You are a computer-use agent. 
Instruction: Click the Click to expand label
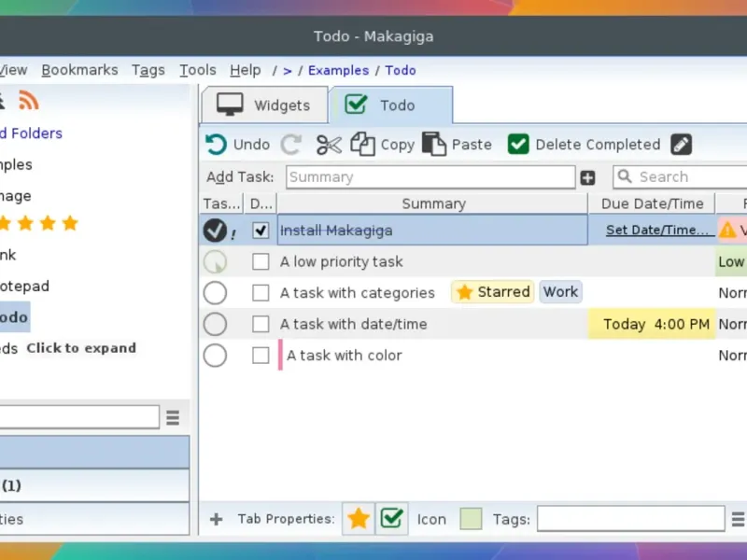coord(81,348)
